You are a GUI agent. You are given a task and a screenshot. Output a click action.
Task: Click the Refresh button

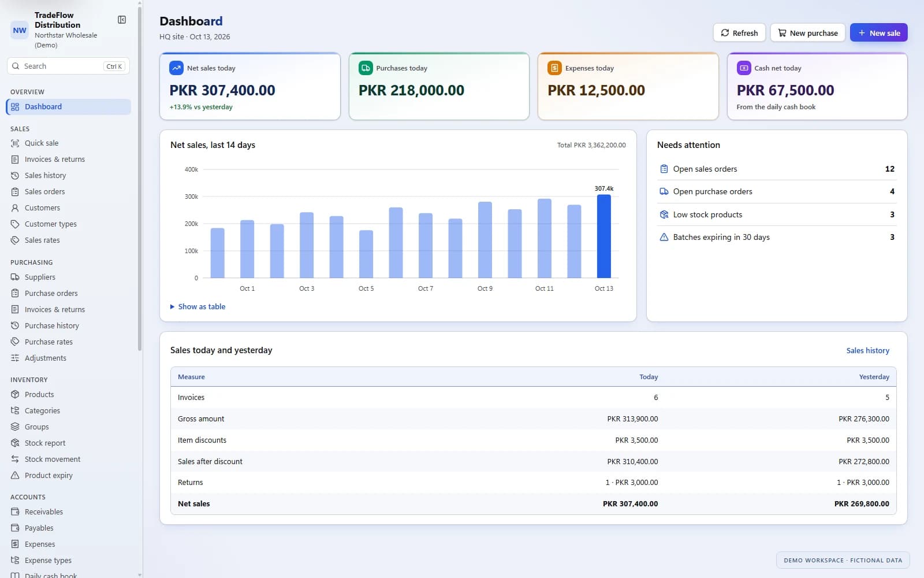click(739, 33)
